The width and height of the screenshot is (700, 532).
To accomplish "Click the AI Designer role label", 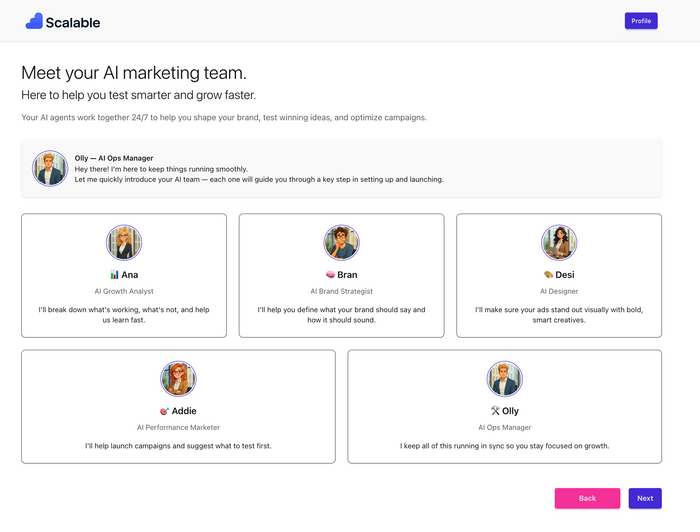I will click(x=559, y=291).
